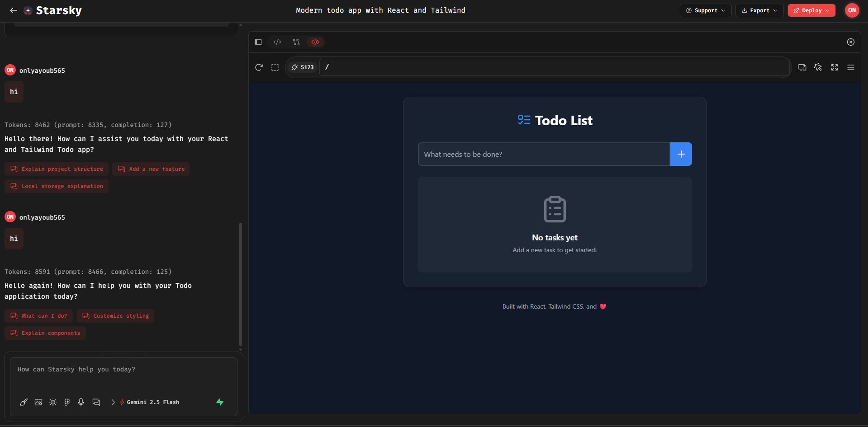Screen dimensions: 868x427
Task: Switch to the code view tab
Action: pos(277,42)
